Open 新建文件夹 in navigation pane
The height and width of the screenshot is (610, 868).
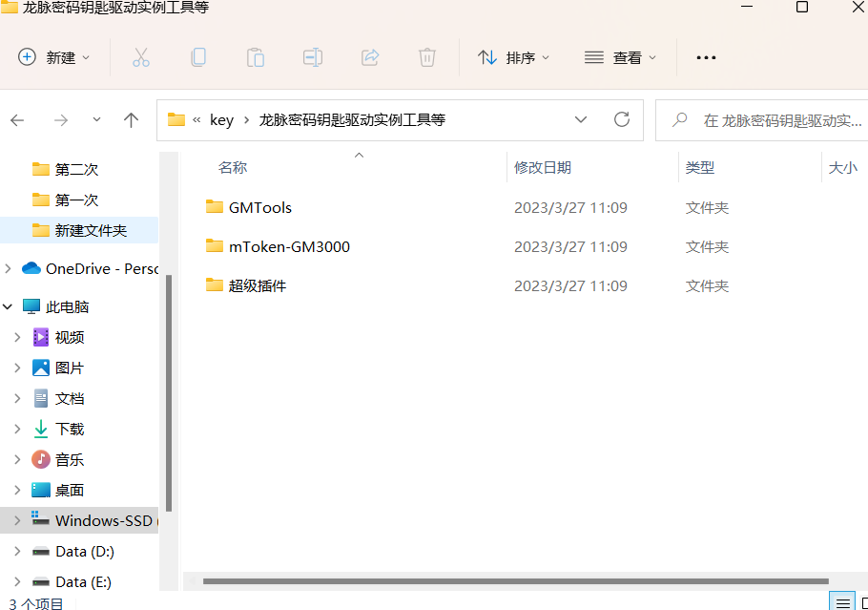(79, 230)
